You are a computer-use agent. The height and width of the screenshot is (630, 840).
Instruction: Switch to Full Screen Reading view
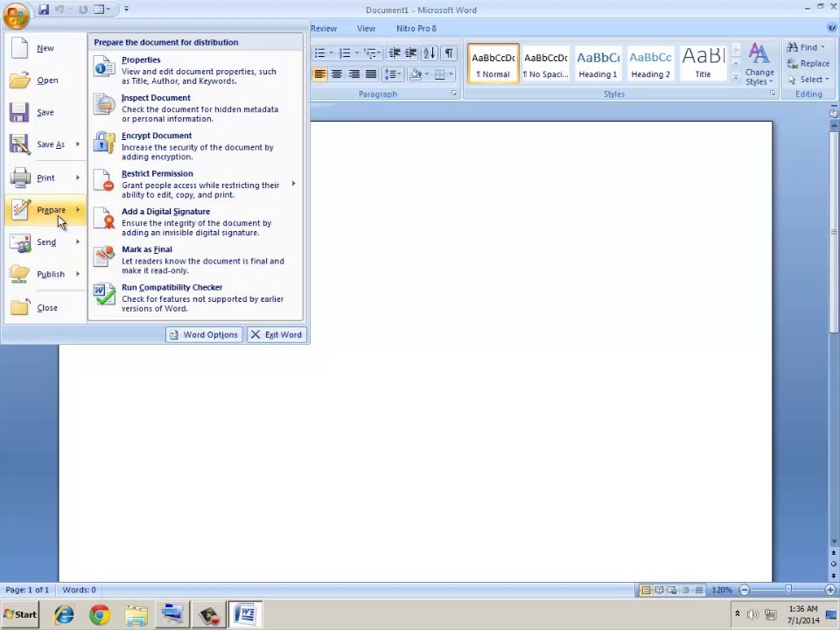pyautogui.click(x=659, y=590)
